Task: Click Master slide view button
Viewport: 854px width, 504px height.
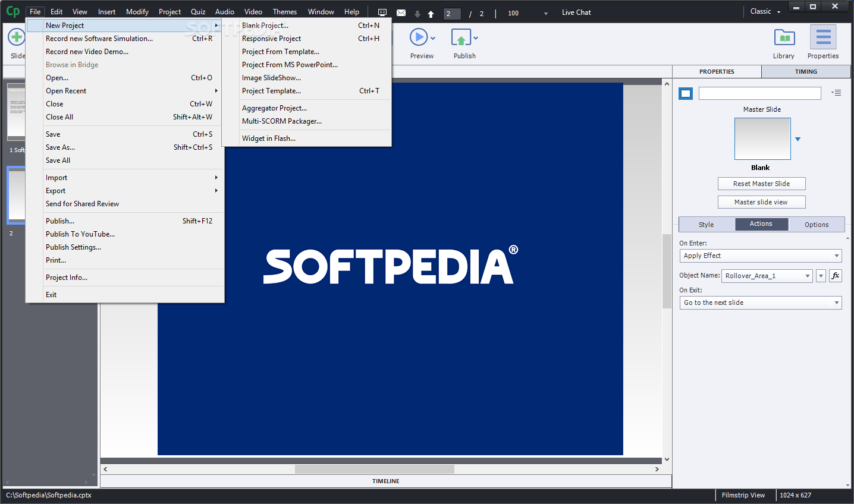Action: (x=761, y=202)
